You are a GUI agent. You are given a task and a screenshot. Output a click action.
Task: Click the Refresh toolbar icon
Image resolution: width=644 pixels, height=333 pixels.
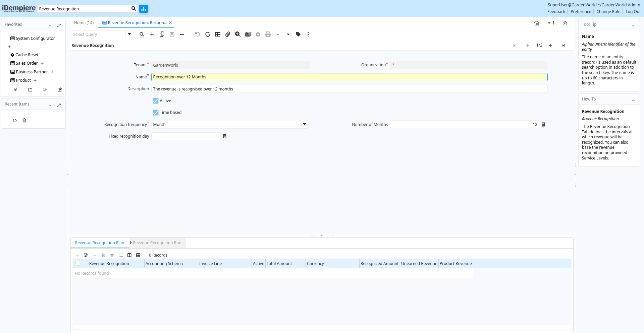click(x=208, y=34)
